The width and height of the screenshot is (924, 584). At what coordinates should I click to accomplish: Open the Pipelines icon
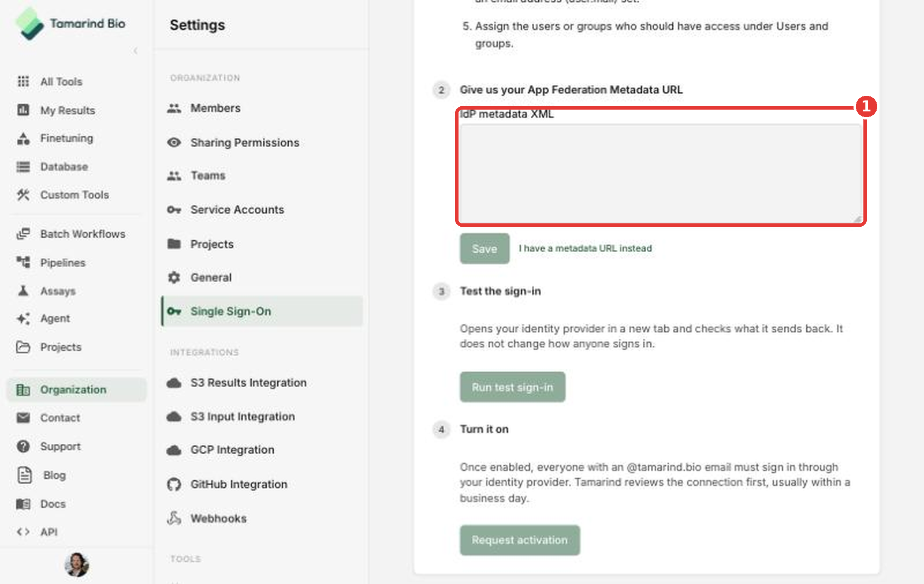23,263
